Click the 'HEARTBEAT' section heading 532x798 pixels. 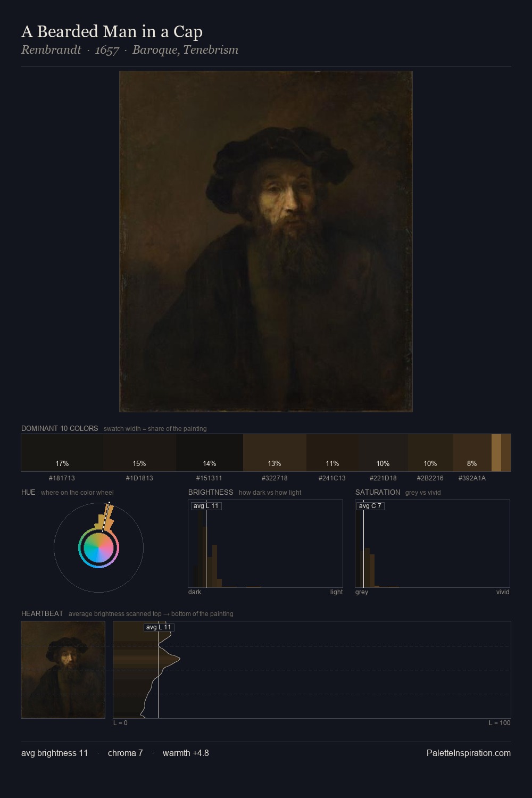pyautogui.click(x=42, y=613)
